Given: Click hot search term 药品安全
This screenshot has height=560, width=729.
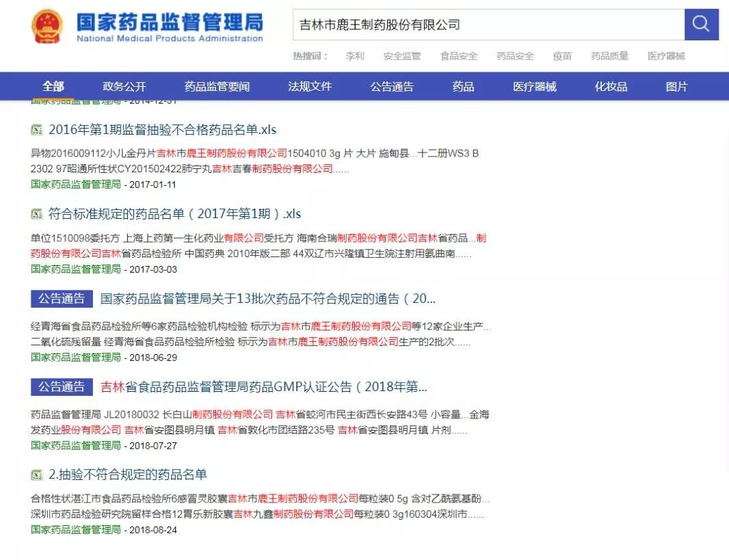Looking at the screenshot, I should 515,56.
